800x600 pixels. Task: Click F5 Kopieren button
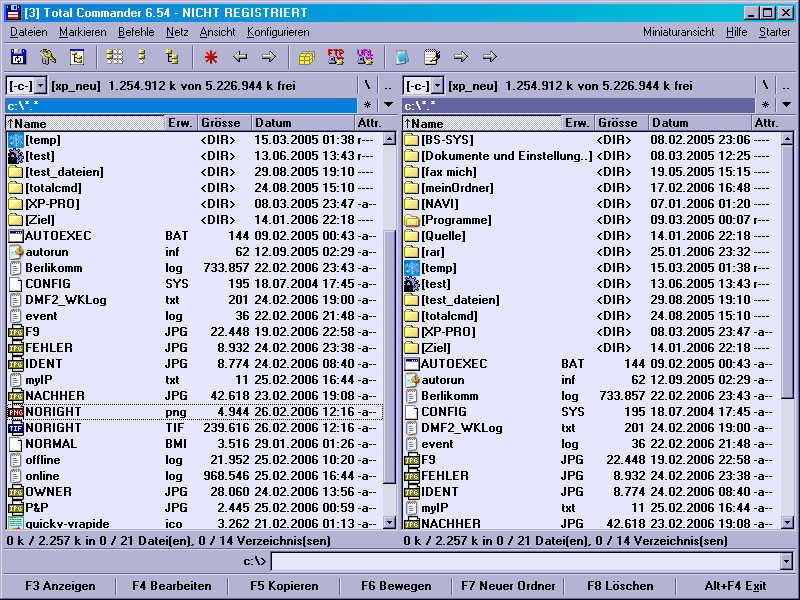click(x=284, y=586)
